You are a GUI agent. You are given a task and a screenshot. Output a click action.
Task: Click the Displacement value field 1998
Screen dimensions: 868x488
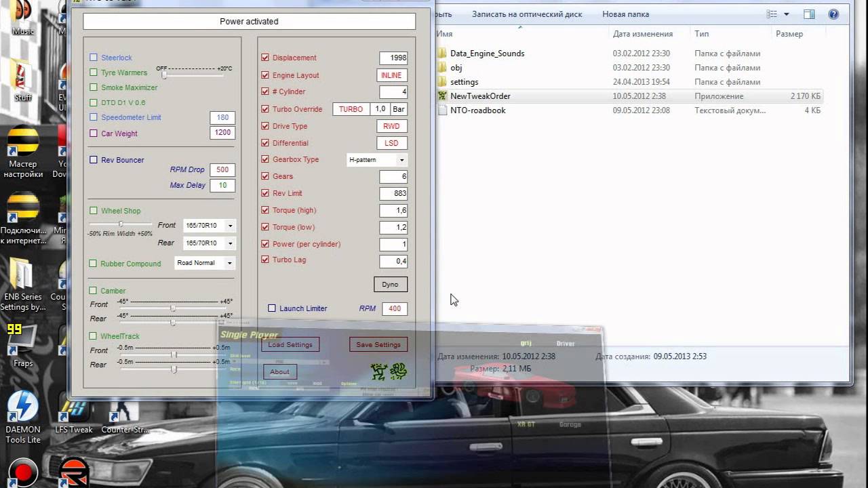(x=393, y=58)
